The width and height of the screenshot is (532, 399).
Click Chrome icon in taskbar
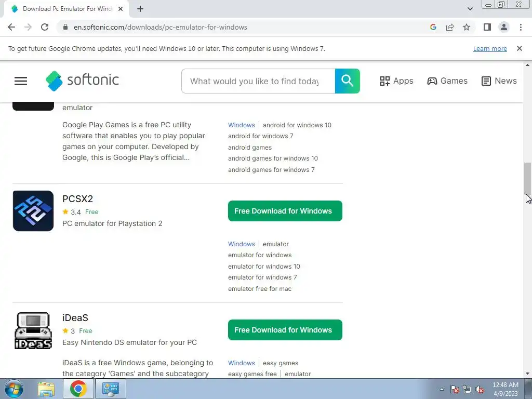(78, 389)
